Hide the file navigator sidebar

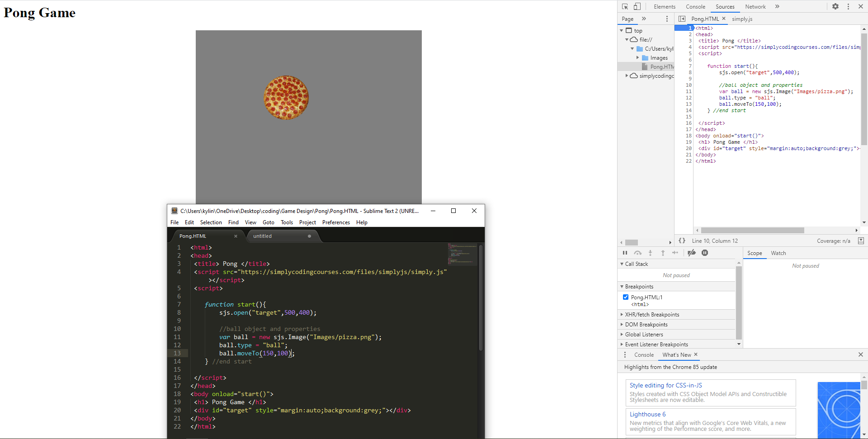click(682, 19)
